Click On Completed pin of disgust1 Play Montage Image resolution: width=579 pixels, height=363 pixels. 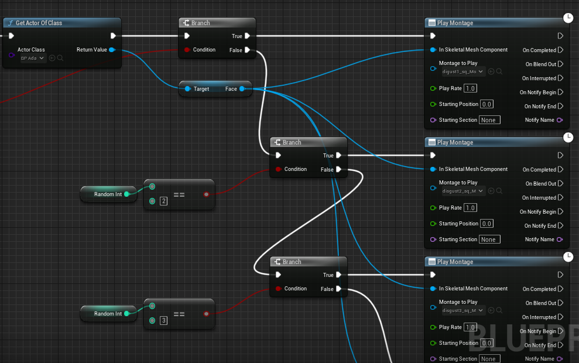pyautogui.click(x=561, y=50)
